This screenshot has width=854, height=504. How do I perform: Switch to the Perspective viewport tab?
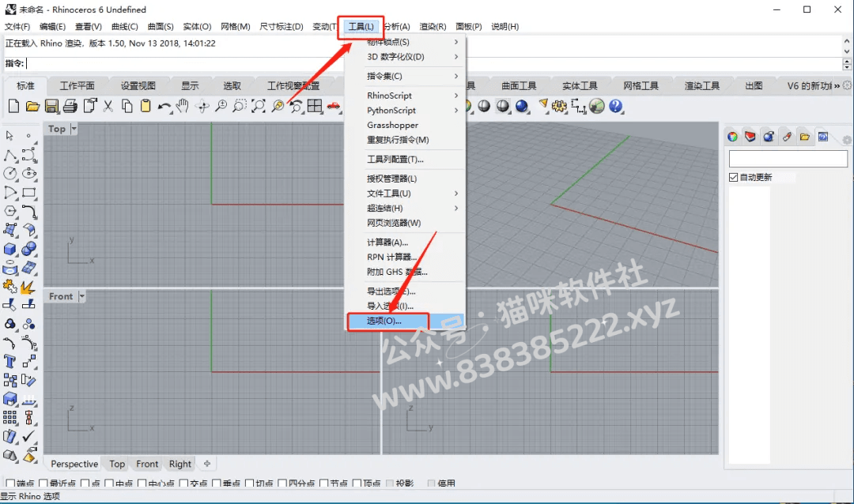74,464
